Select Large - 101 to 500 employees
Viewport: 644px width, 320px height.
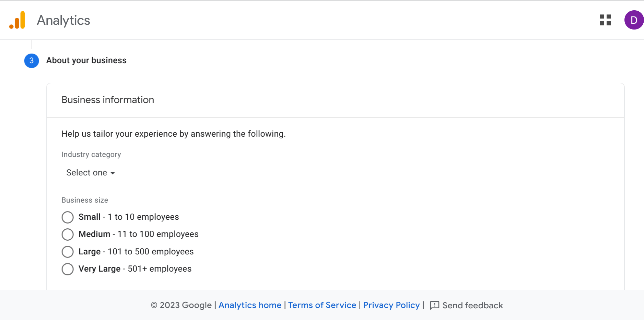click(68, 252)
